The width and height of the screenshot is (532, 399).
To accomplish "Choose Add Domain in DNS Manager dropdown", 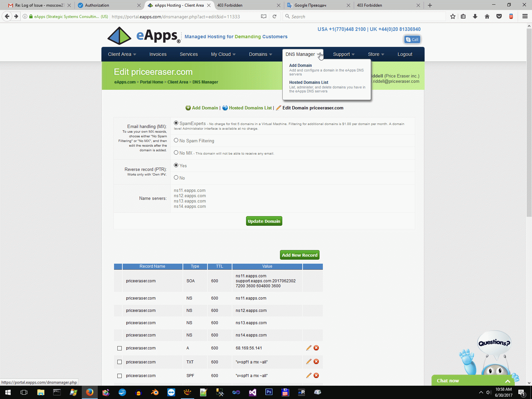I will click(301, 66).
